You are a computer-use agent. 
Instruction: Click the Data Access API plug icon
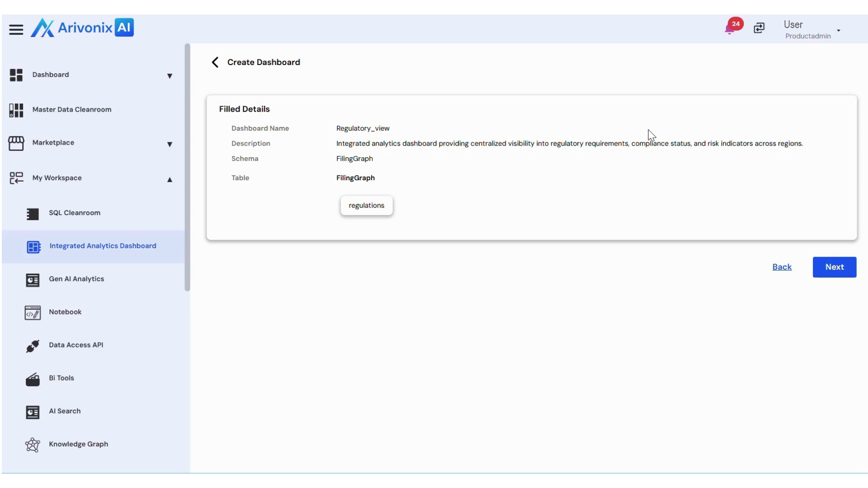tap(33, 346)
